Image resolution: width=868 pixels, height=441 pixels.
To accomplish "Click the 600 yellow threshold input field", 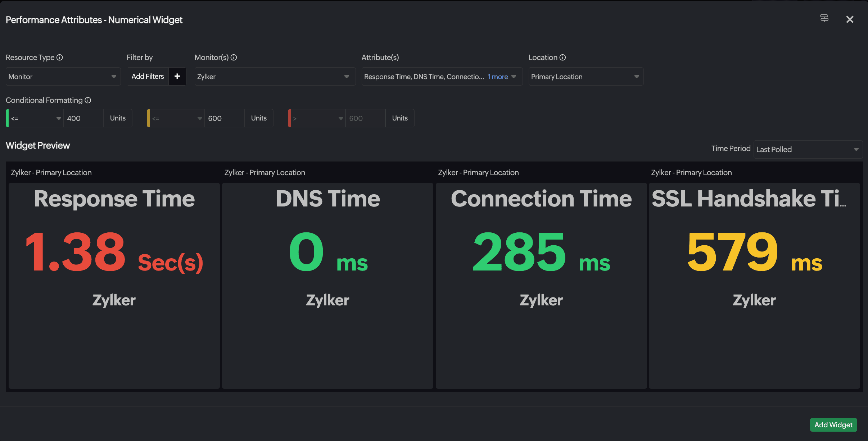I will [225, 118].
